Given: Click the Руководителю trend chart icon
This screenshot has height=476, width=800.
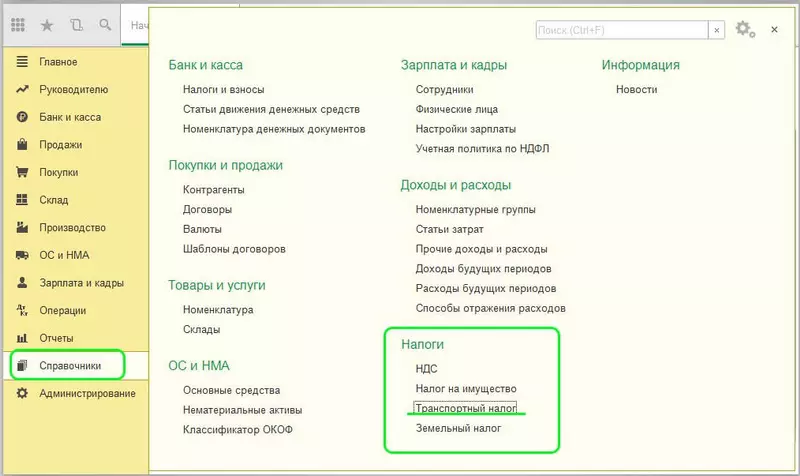Looking at the screenshot, I should (22, 89).
